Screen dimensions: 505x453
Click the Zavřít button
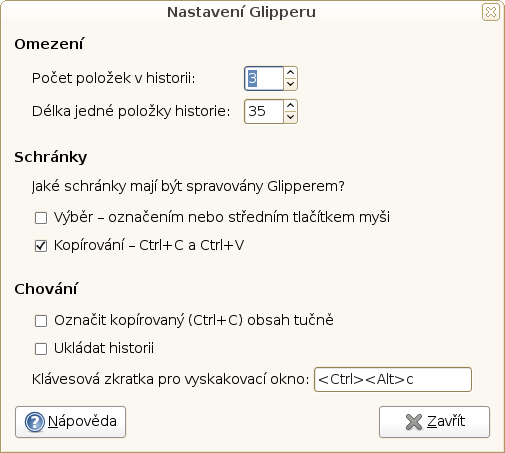coord(434,422)
